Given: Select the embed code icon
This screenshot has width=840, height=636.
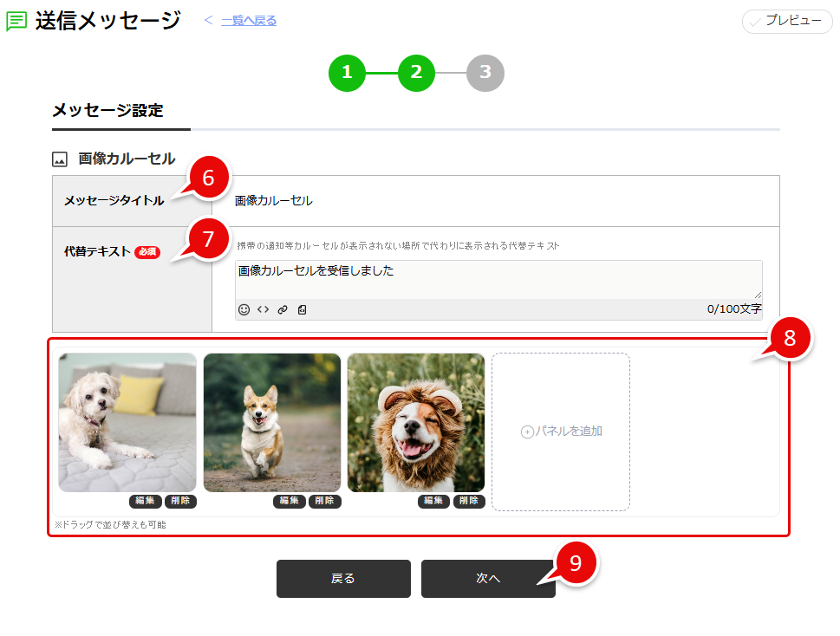Looking at the screenshot, I should pyautogui.click(x=264, y=309).
